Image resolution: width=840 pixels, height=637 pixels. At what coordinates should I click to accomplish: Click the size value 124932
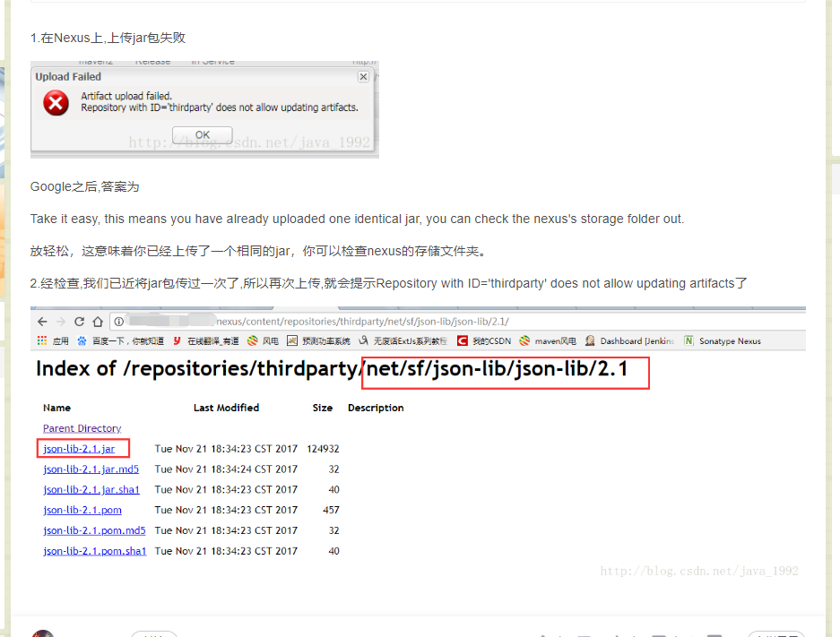point(323,449)
